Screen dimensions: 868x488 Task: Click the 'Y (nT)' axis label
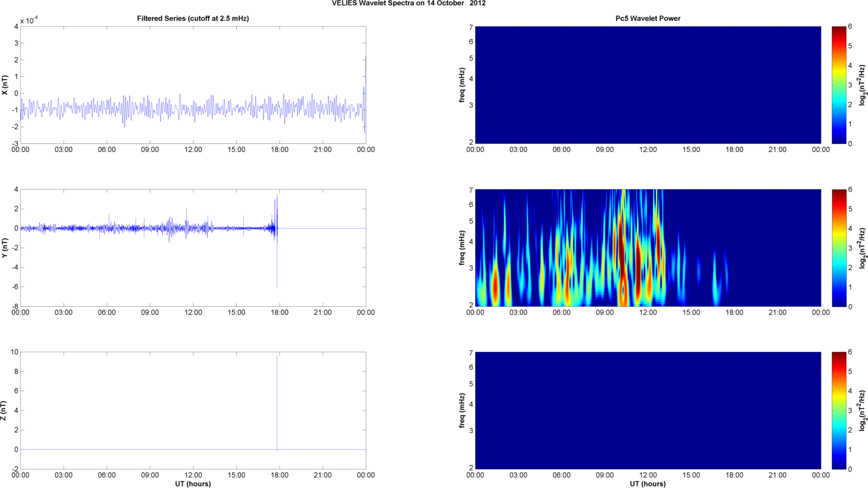5,248
